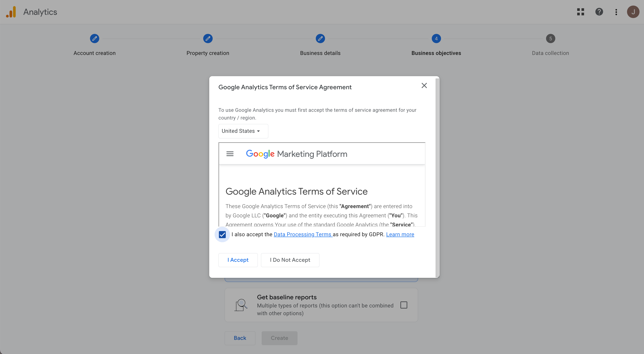Click the Back button
The height and width of the screenshot is (354, 644).
tap(240, 338)
